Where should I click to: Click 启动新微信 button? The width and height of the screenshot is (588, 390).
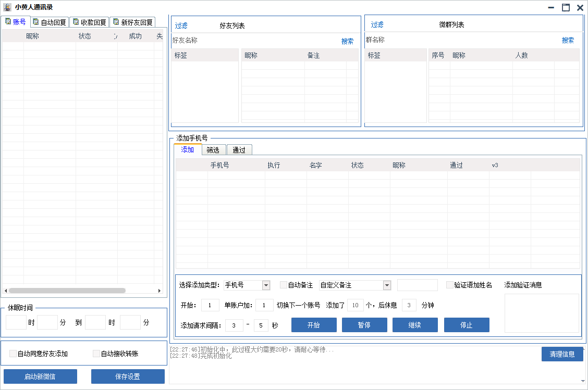tap(40, 376)
